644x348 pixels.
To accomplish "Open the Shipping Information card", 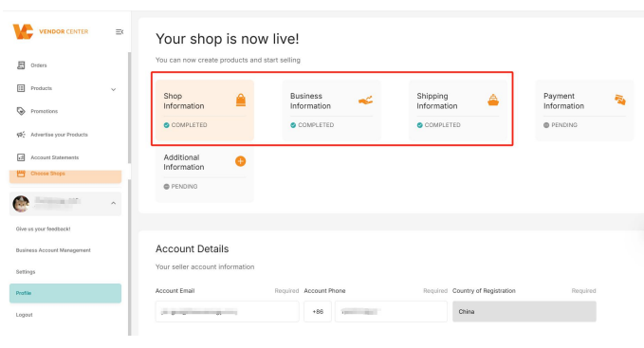I will (x=458, y=110).
